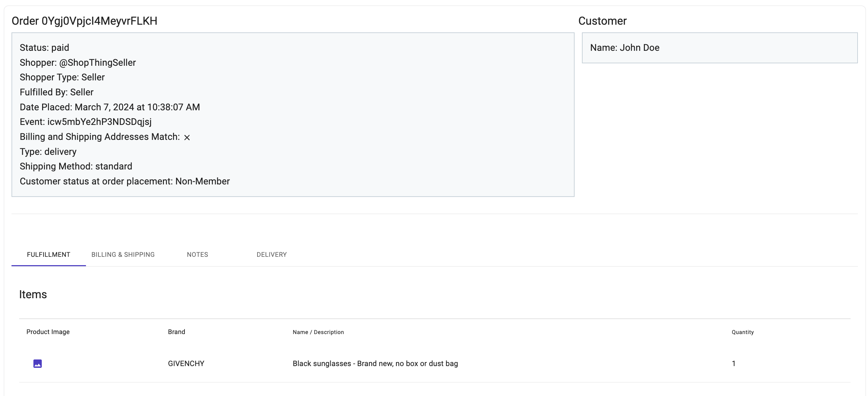868x396 pixels.
Task: Click the product image thumbnail icon
Action: (38, 364)
